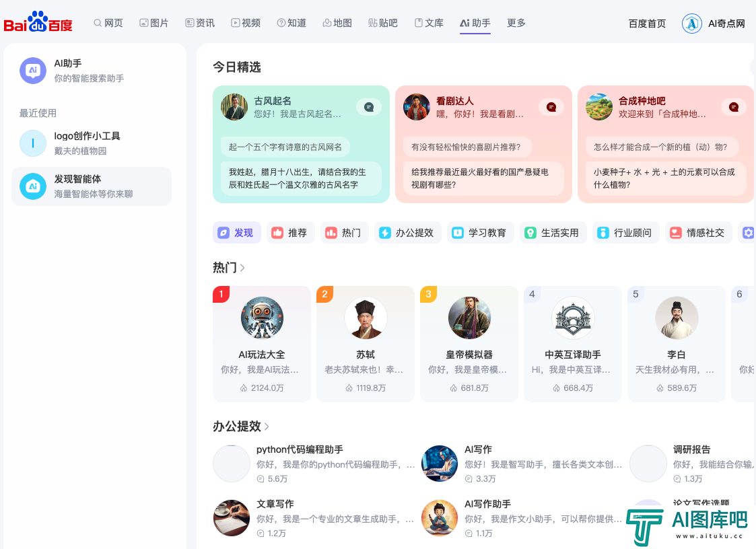Select the 办公提效 category tab
Screen dimensions: 756x549
click(407, 233)
